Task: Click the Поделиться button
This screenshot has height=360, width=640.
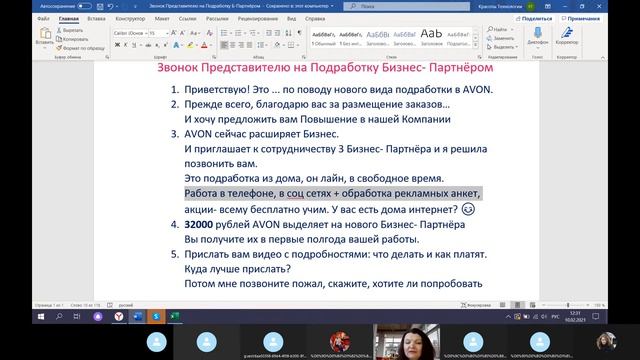Action: (534, 19)
